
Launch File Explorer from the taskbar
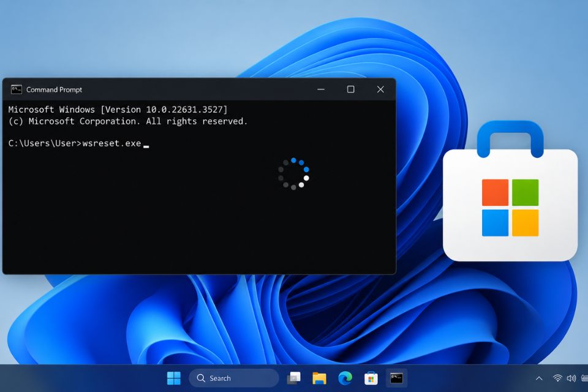[x=319, y=378]
